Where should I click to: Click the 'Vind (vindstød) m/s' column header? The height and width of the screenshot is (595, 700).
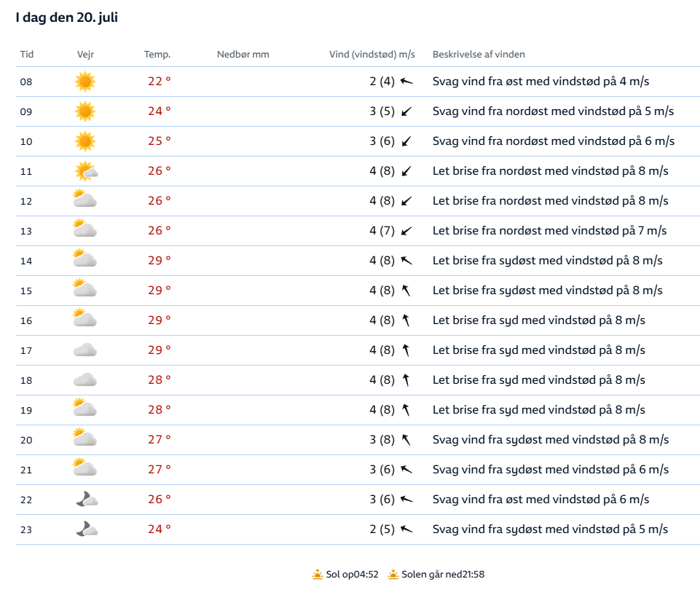[x=372, y=55]
